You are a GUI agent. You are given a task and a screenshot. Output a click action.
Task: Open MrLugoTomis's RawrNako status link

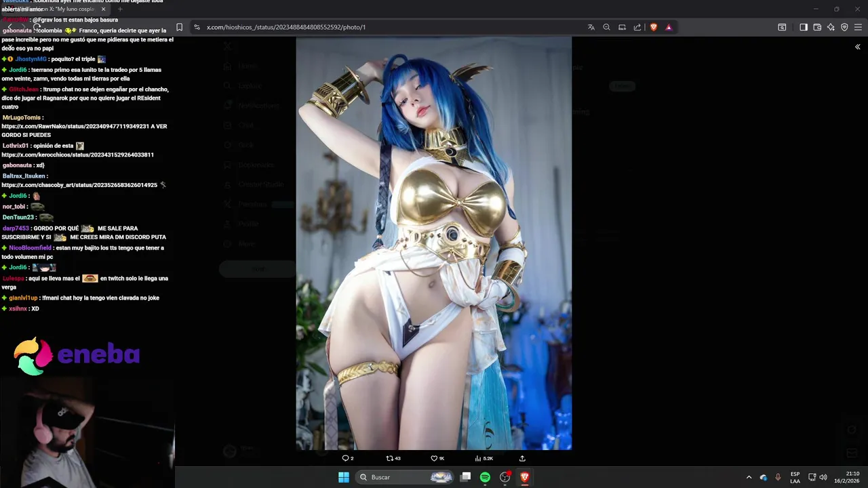pos(75,126)
